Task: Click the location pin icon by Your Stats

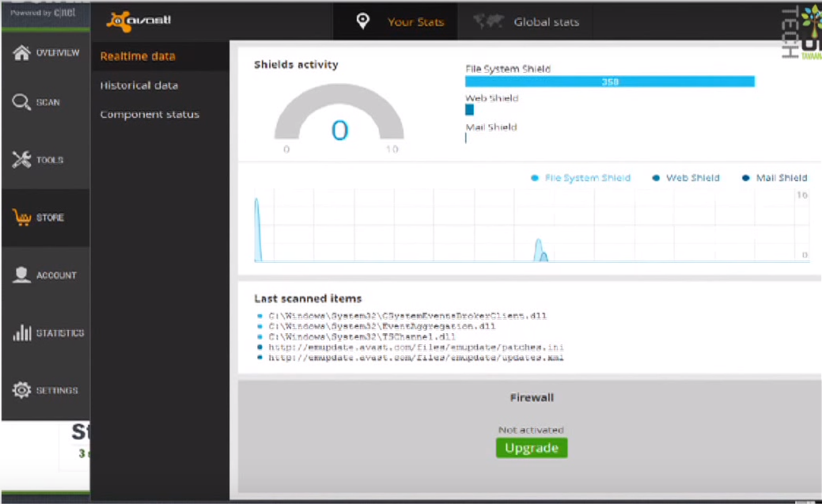Action: click(x=363, y=21)
